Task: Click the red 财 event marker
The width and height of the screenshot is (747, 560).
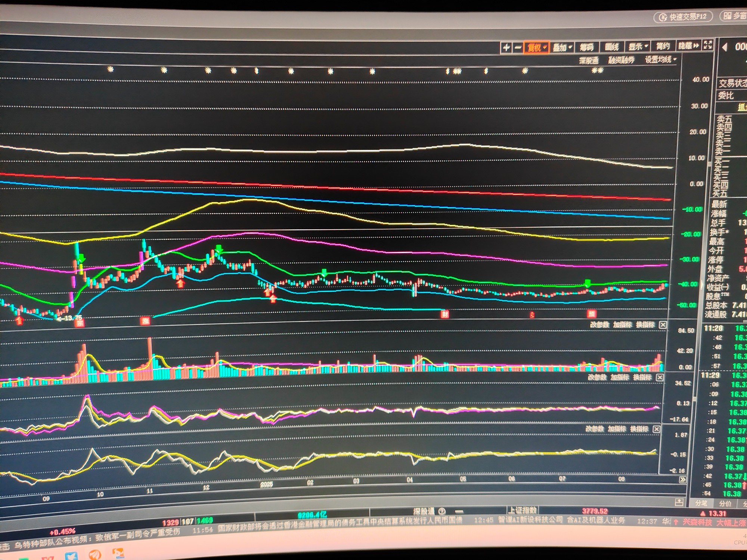Action: (x=445, y=314)
